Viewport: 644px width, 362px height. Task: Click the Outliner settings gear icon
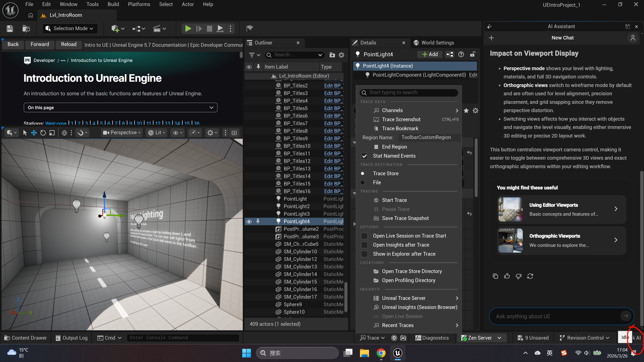click(x=341, y=55)
